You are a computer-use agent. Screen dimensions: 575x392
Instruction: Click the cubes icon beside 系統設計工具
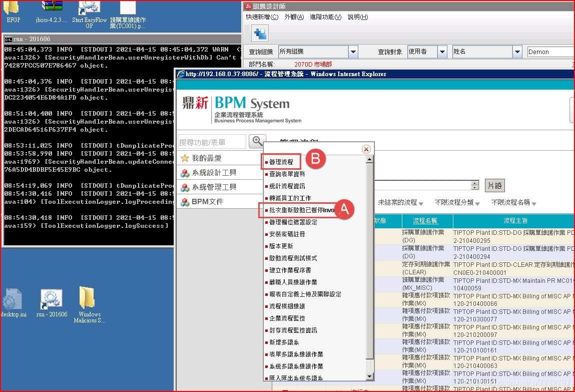click(x=185, y=173)
